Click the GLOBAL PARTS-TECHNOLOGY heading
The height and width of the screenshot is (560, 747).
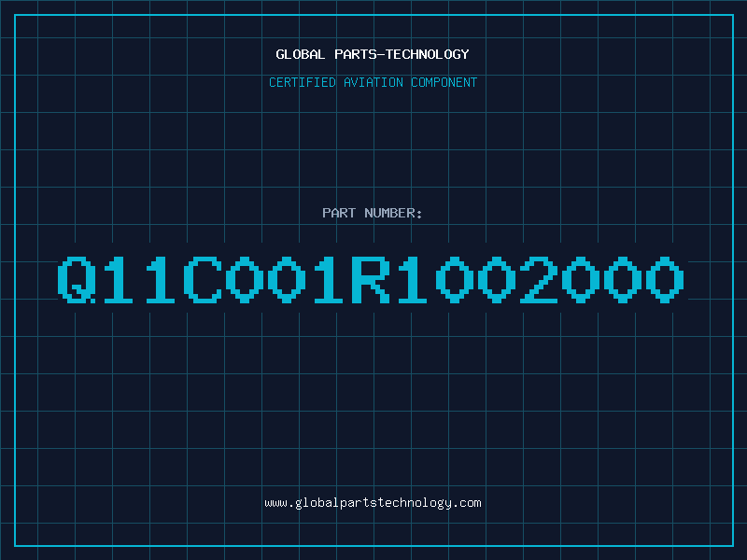coord(373,54)
